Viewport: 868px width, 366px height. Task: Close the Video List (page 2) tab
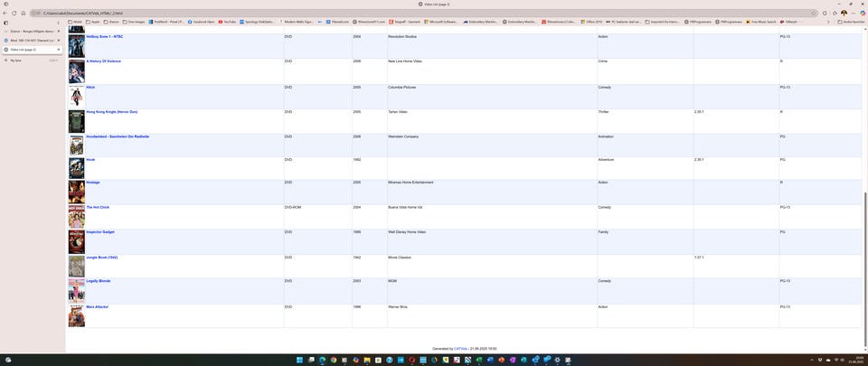[59, 50]
